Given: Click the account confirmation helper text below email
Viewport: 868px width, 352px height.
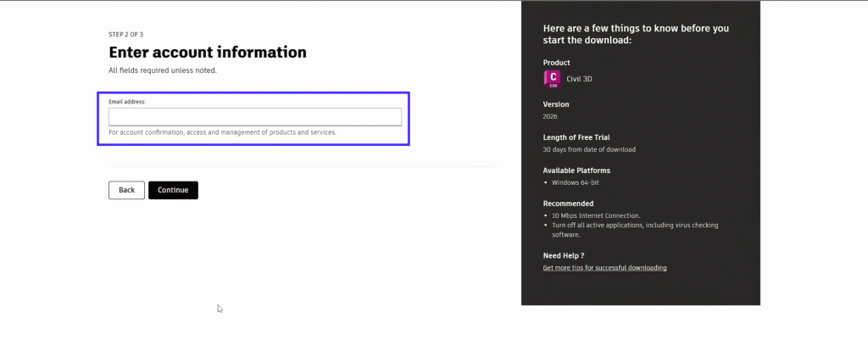Looking at the screenshot, I should point(222,132).
